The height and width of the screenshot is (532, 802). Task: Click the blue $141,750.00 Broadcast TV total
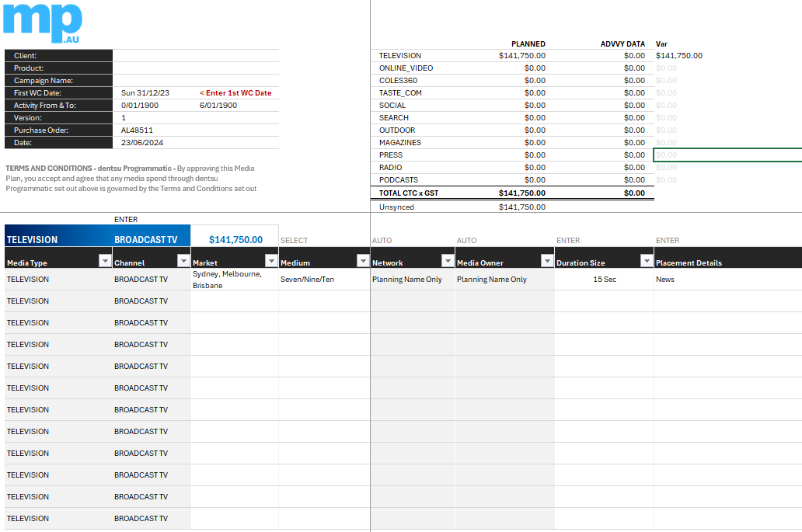pos(235,240)
